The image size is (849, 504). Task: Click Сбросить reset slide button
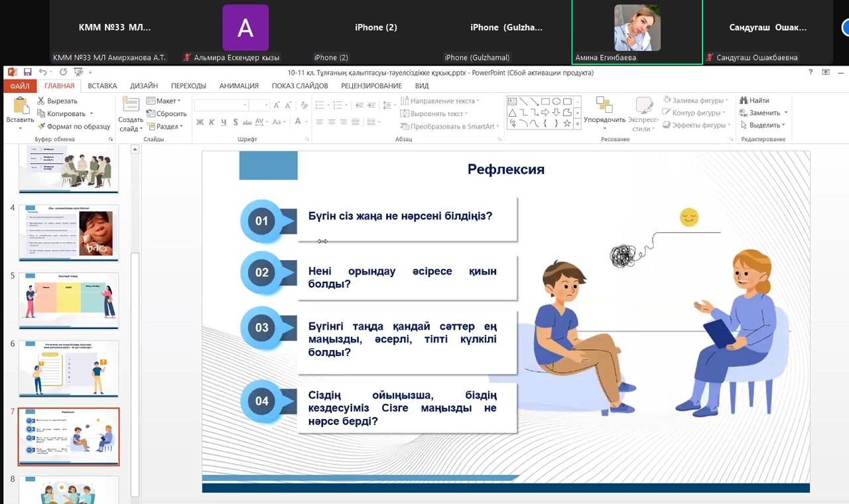click(x=166, y=113)
